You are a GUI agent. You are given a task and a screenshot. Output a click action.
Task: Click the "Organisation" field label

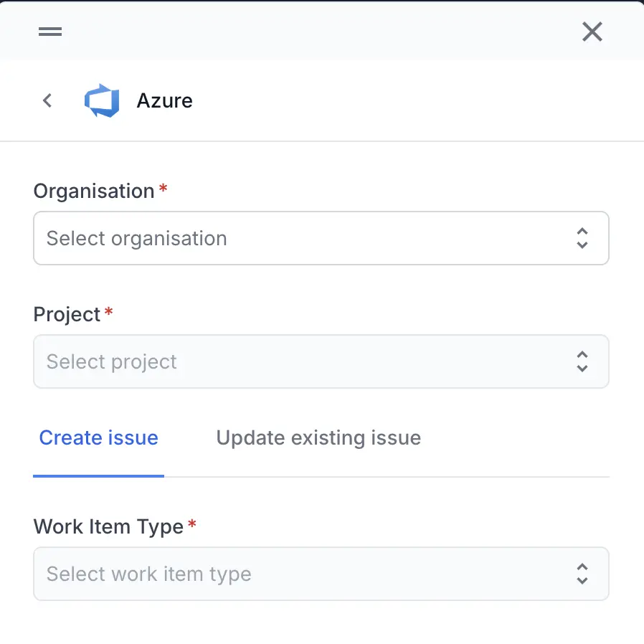94,191
